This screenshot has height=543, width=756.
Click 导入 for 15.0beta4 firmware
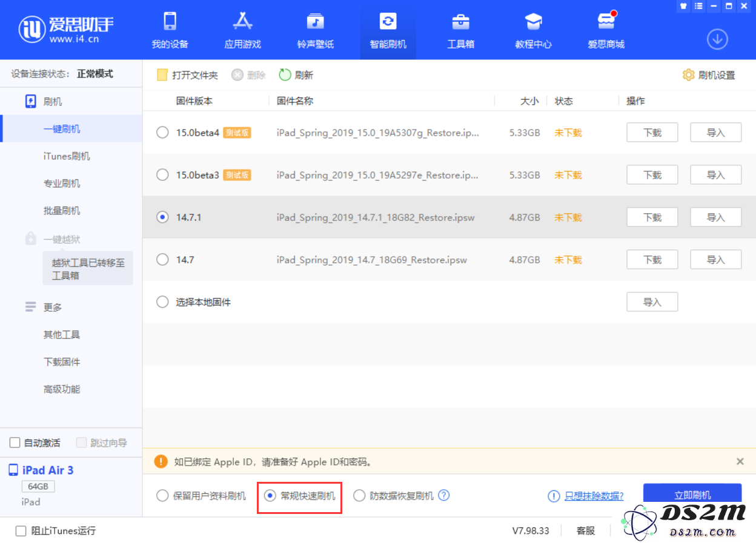point(716,133)
